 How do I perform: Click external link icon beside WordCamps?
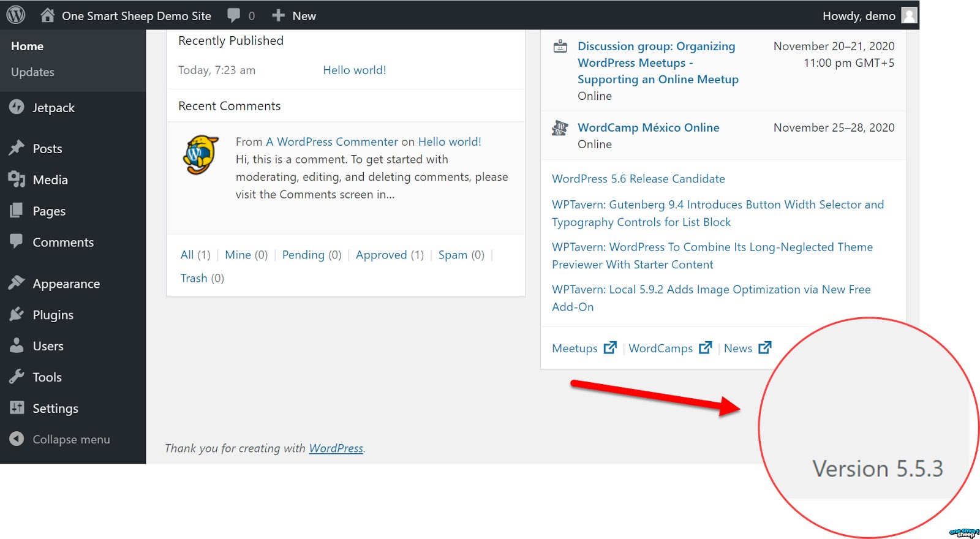(x=706, y=348)
